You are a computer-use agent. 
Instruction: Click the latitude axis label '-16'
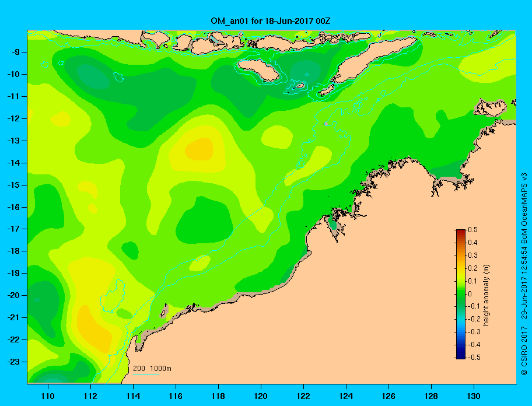(x=14, y=207)
